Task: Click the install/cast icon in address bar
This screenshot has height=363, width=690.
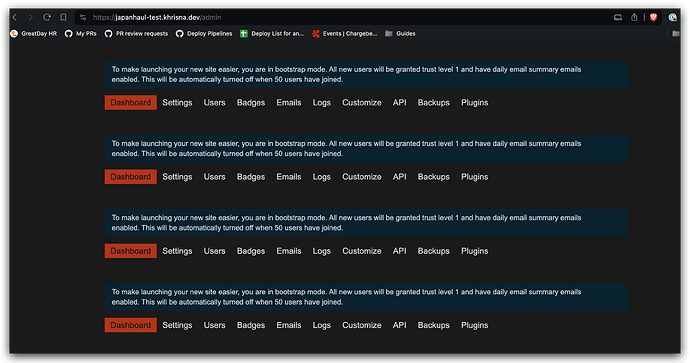Action: click(x=618, y=17)
